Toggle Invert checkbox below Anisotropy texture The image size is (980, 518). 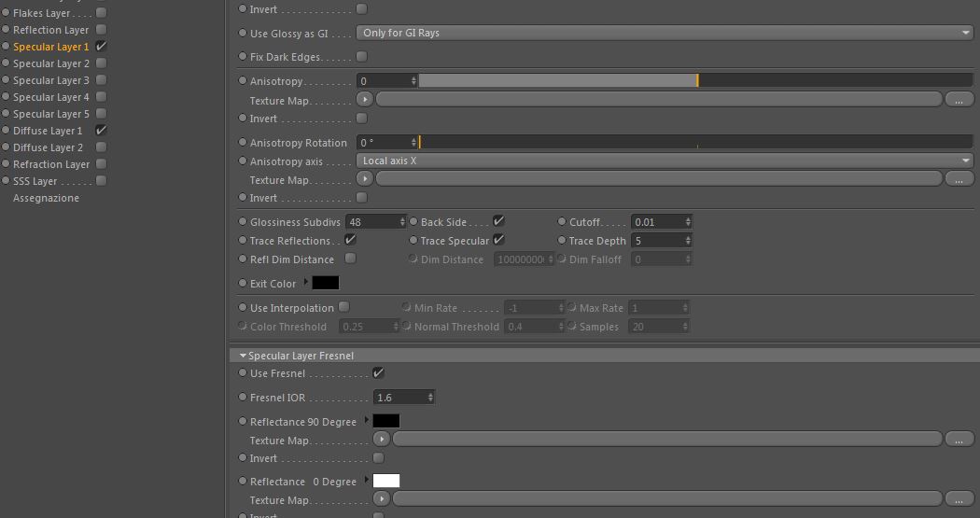361,119
